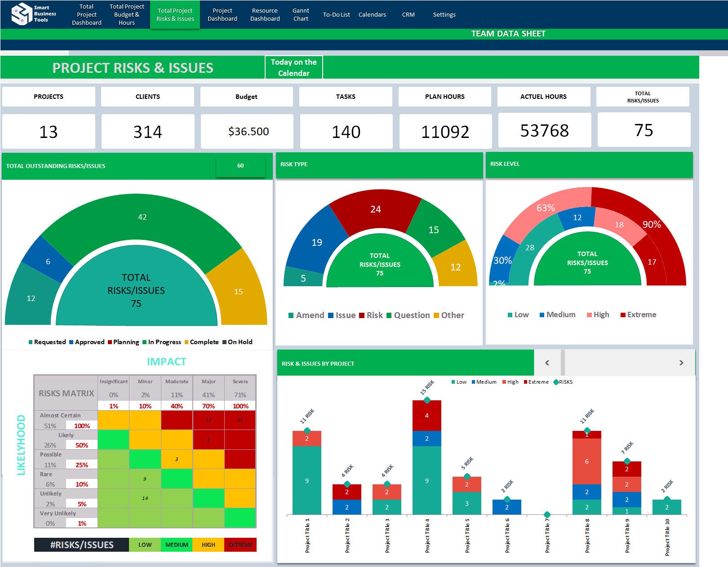Screen dimensions: 728x567
Task: Click Project Title 4 extreme bar segment
Action: pos(427,416)
